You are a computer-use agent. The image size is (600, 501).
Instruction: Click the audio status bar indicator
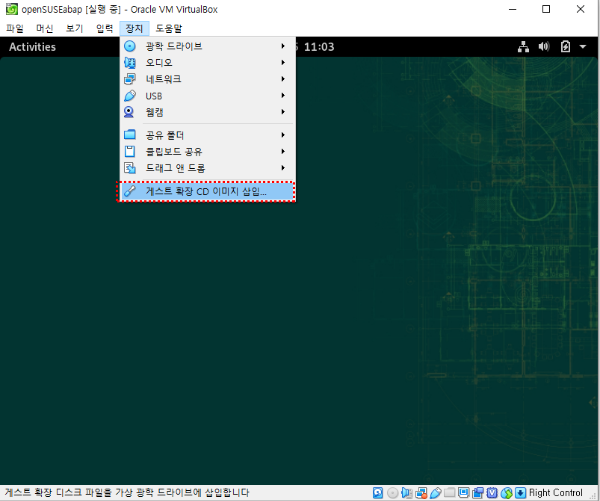[407, 493]
